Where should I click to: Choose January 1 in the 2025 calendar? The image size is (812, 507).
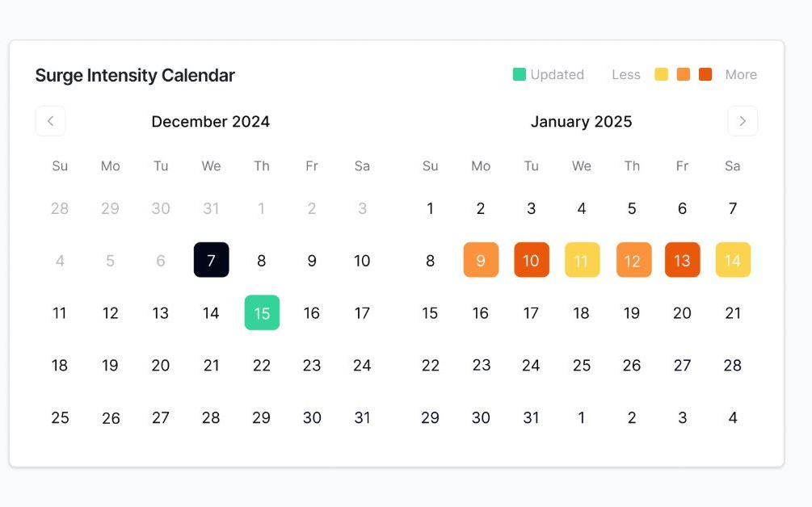tap(430, 208)
